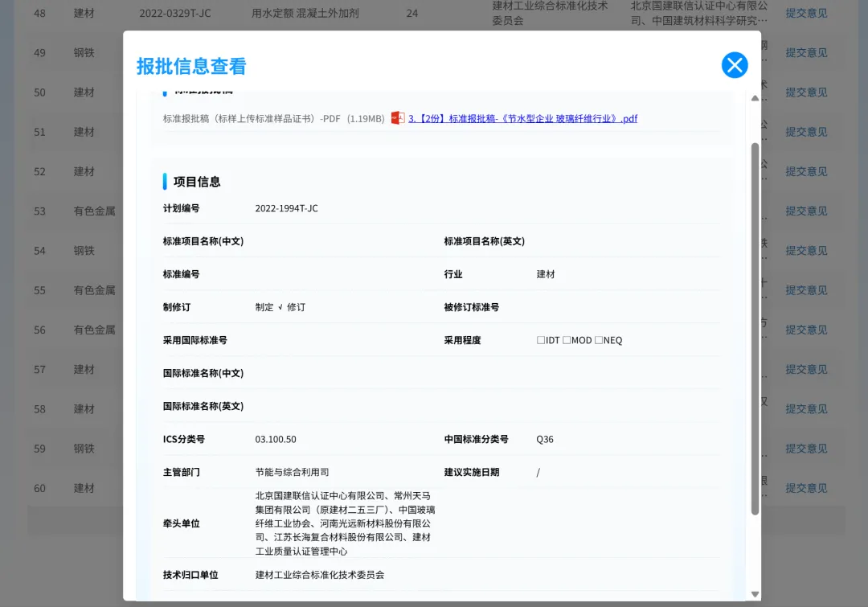Click 提交意见 in row 55
Viewport: 868px width, 607px height.
(806, 290)
